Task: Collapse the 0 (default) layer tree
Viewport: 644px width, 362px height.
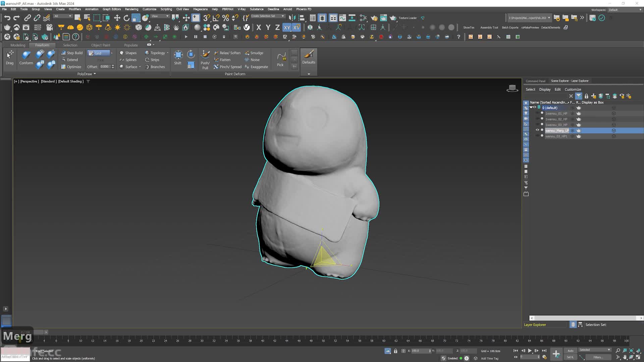Action: (531, 108)
